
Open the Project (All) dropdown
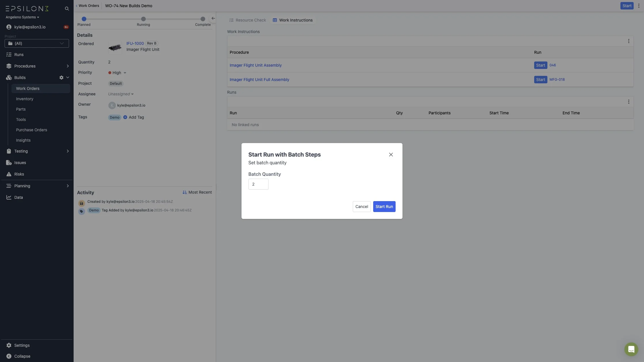point(37,43)
